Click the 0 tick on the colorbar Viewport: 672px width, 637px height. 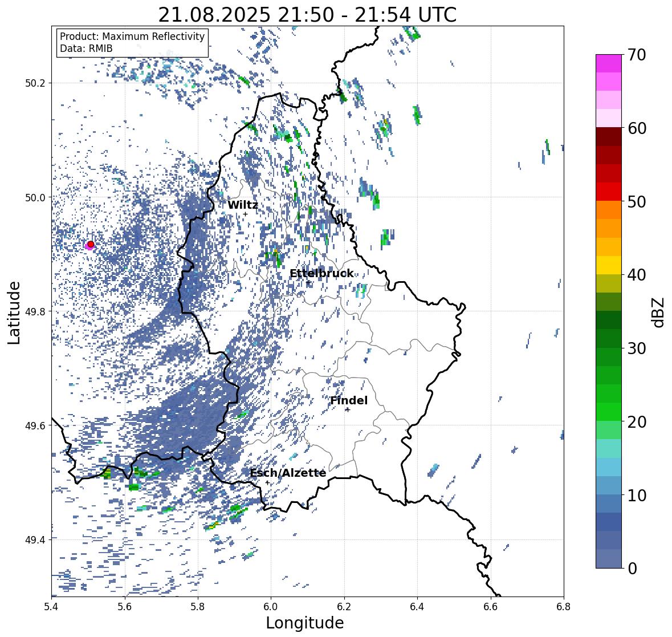(632, 569)
